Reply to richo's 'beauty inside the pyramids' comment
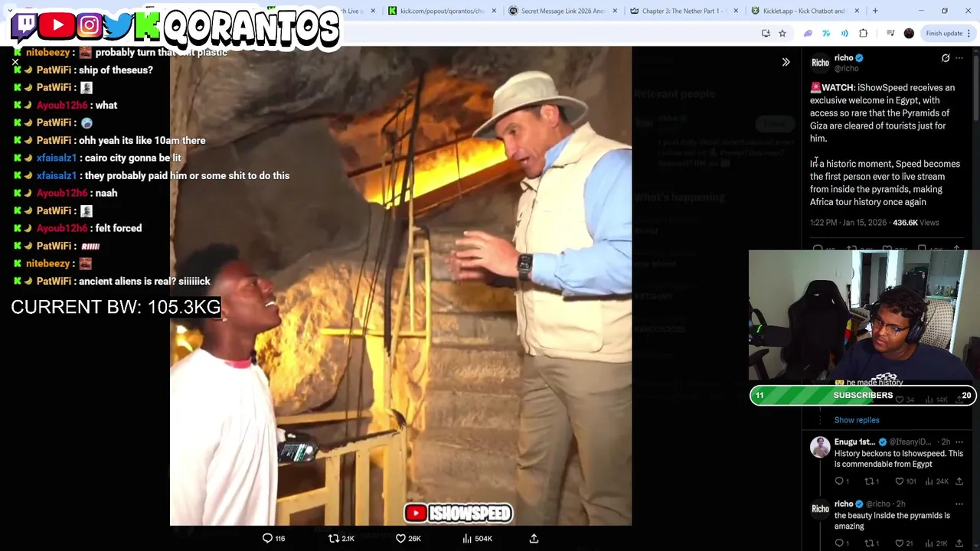The height and width of the screenshot is (551, 980). pyautogui.click(x=841, y=543)
